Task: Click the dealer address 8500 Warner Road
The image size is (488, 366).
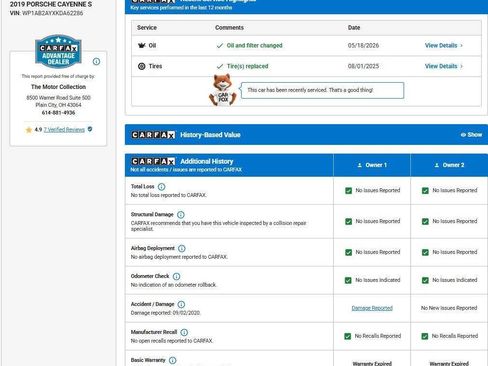Action: click(x=58, y=98)
